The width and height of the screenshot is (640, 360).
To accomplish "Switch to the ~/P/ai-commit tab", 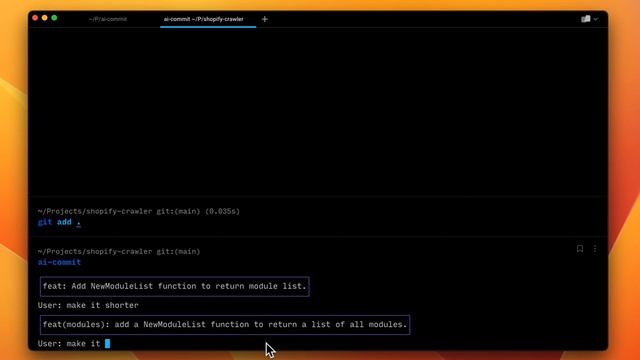I will coord(108,19).
